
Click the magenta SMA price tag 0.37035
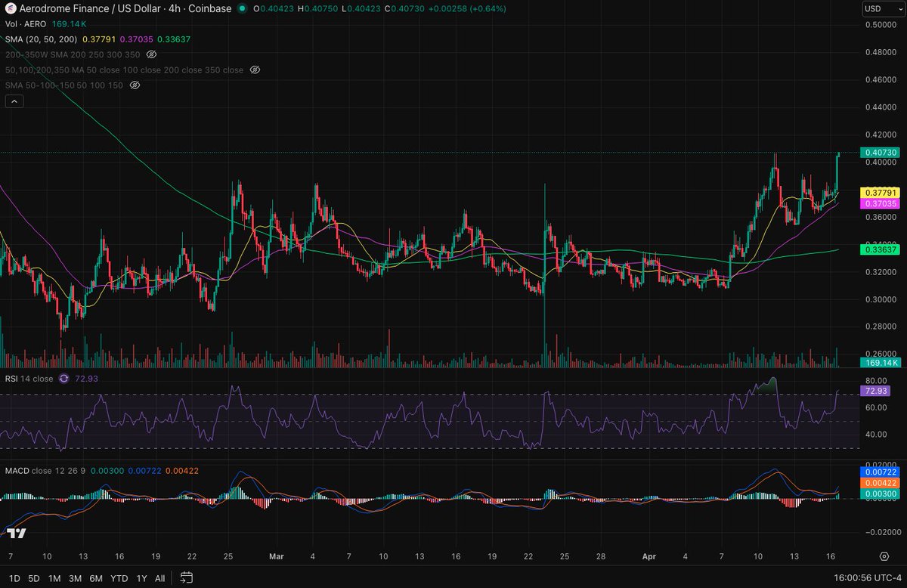point(881,203)
